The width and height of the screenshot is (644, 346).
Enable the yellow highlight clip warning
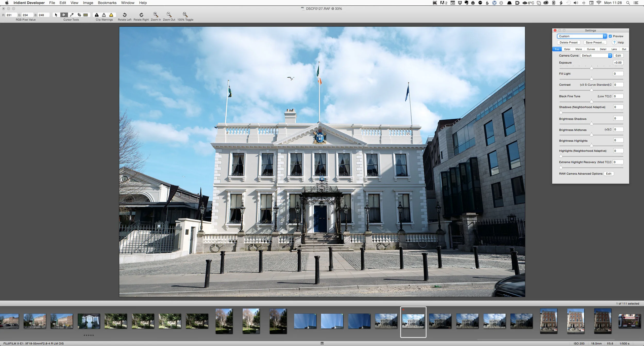(x=111, y=15)
